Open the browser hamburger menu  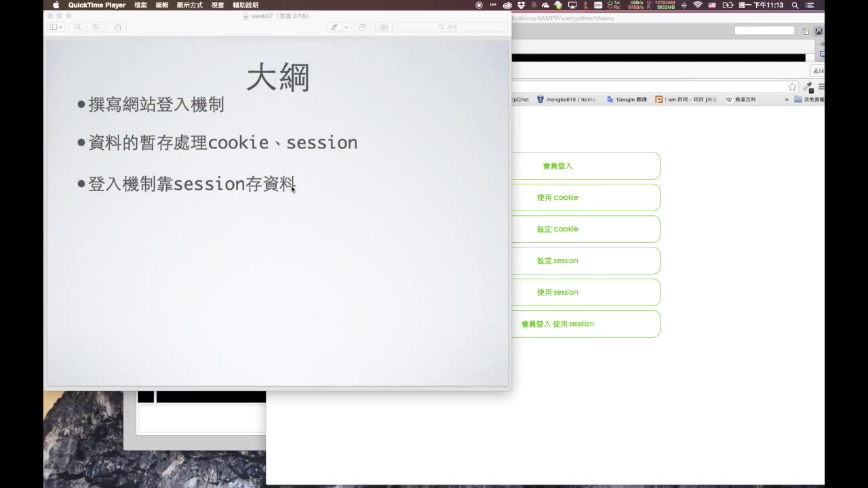click(821, 87)
